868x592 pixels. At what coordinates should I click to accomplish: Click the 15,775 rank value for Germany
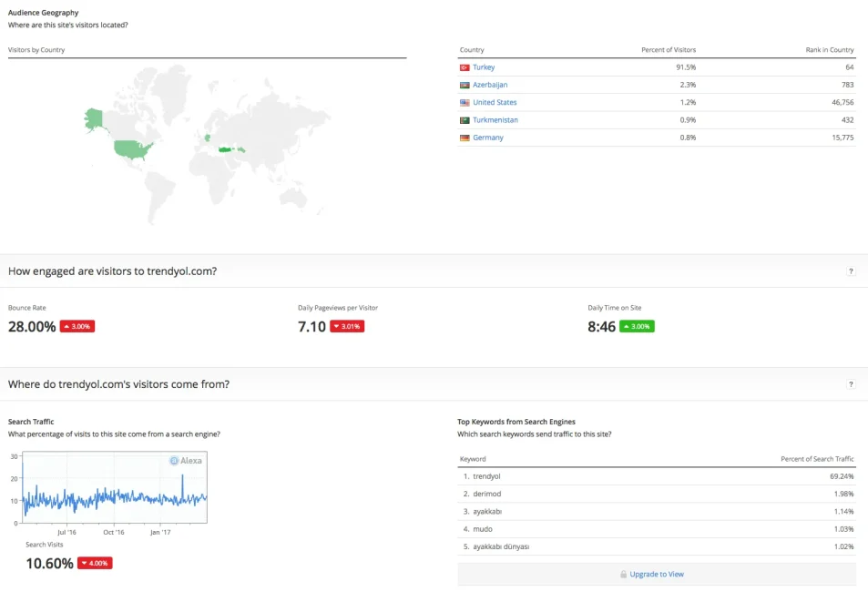(x=842, y=138)
